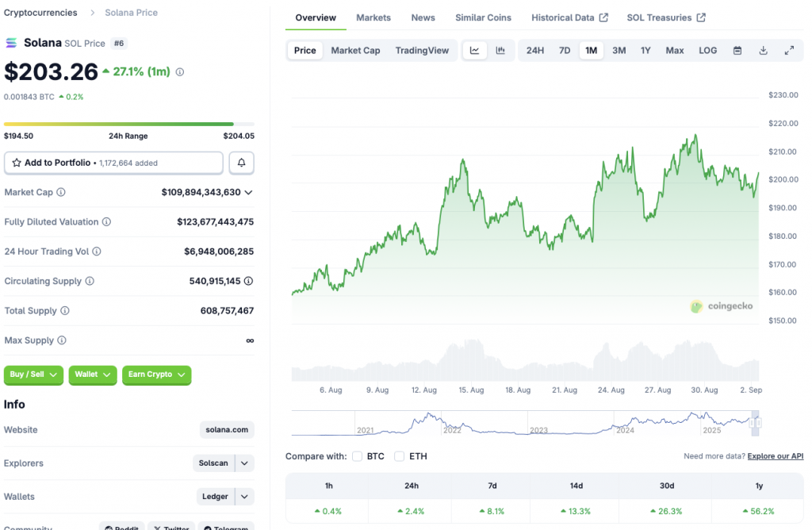Viewport: 812px width, 530px height.
Task: Expand the Market Cap value chevron
Action: [x=248, y=192]
